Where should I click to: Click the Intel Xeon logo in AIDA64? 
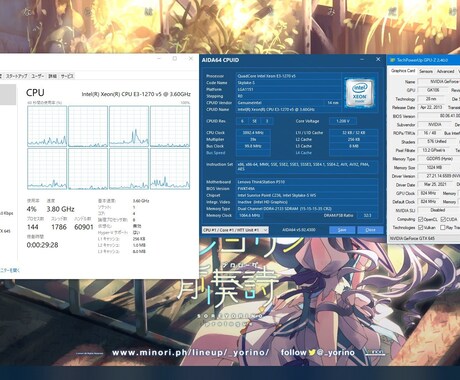click(x=359, y=93)
